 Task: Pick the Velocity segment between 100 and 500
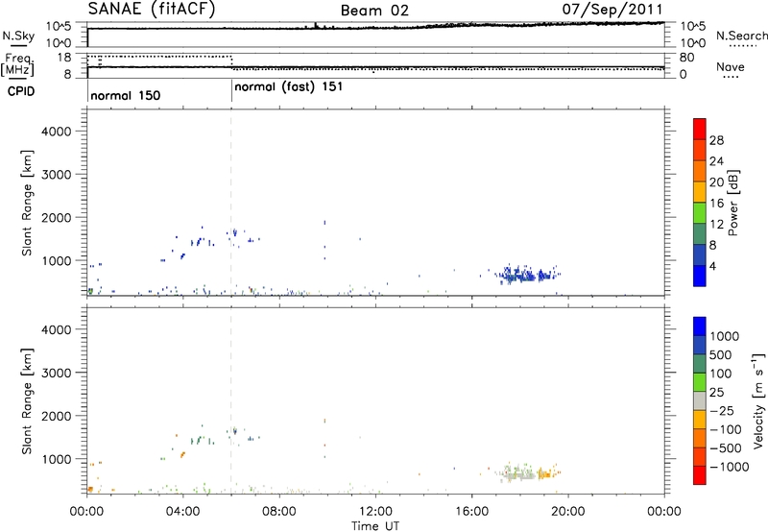[x=700, y=364]
